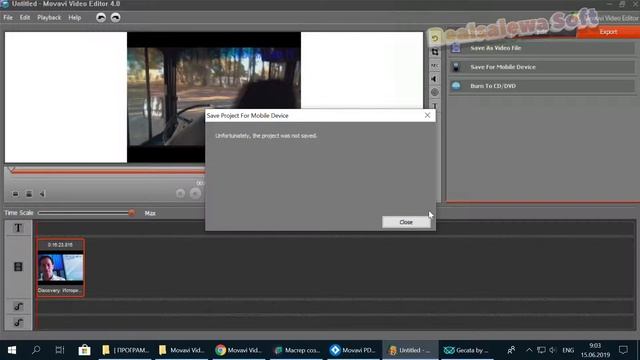The width and height of the screenshot is (640, 360).
Task: Open the File menu
Action: [x=8, y=18]
